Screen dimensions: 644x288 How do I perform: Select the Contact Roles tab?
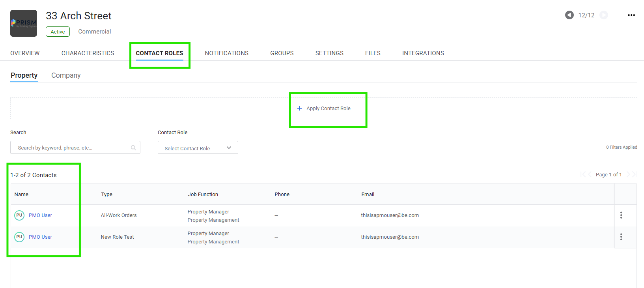point(160,53)
